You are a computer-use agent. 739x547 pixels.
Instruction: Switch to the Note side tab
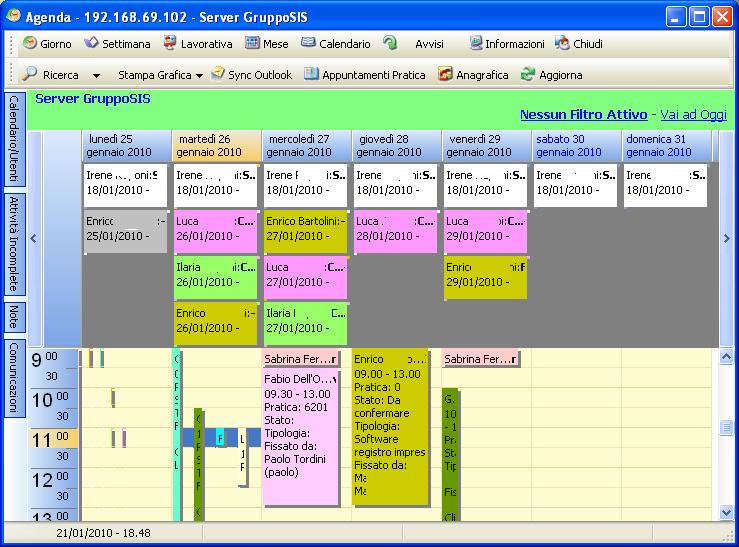[x=14, y=317]
